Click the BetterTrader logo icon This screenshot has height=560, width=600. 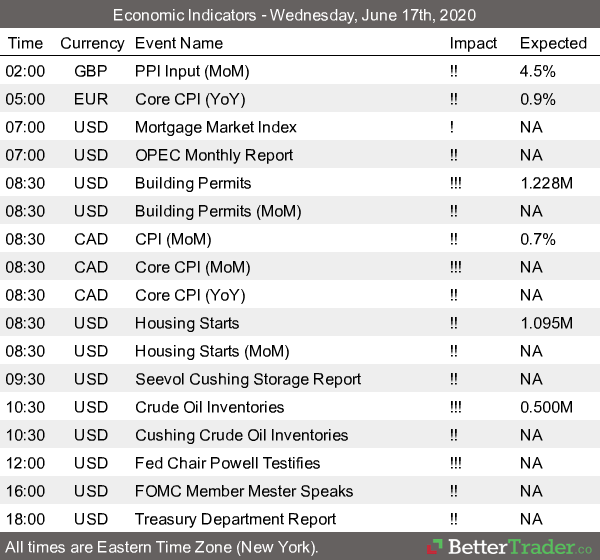tap(434, 547)
